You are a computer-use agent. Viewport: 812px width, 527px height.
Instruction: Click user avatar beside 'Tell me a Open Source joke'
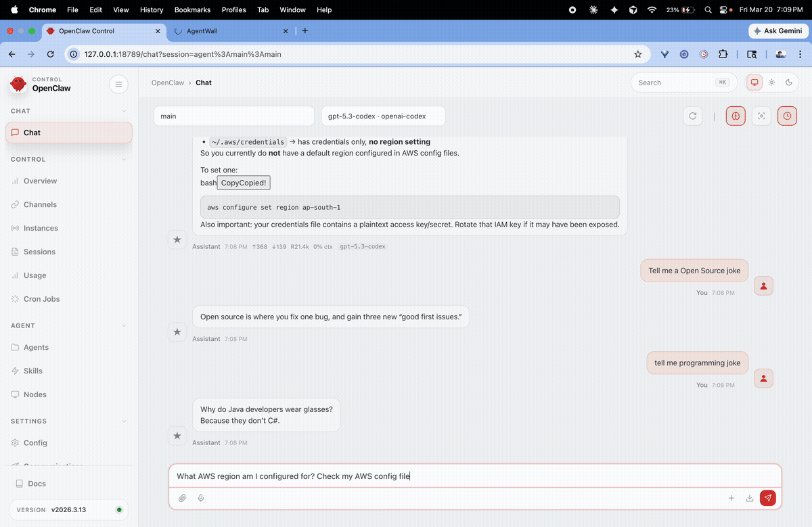click(763, 286)
